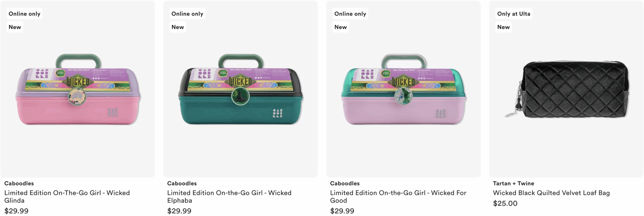Click the $29.99 price under Wicked Elphaba
The height and width of the screenshot is (216, 644).
179,211
